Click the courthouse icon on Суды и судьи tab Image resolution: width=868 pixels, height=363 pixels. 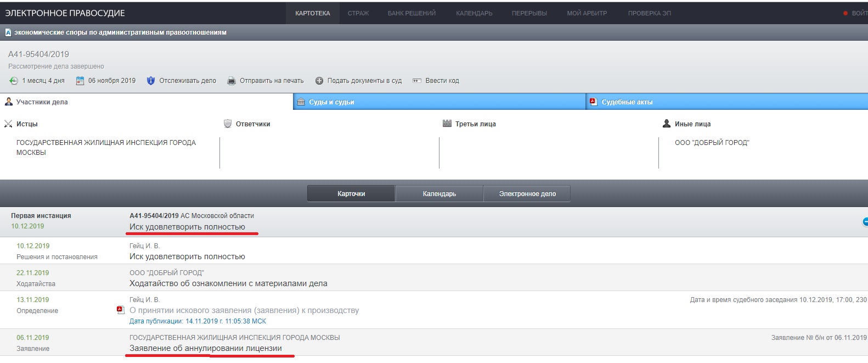(301, 102)
